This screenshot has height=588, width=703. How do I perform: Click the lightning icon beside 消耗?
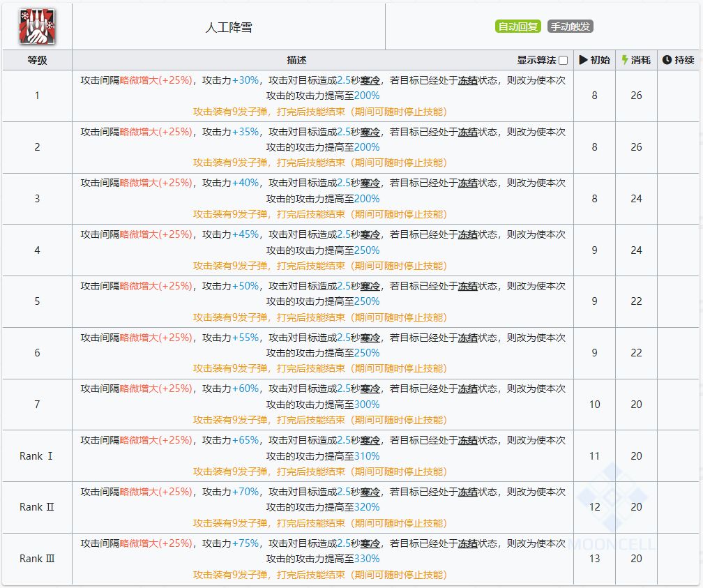click(x=625, y=60)
